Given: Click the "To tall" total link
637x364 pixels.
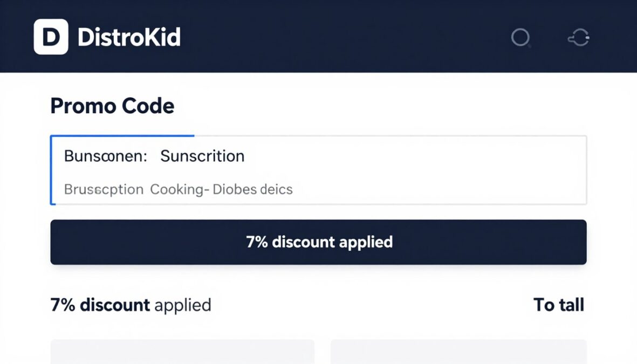Looking at the screenshot, I should (x=559, y=305).
